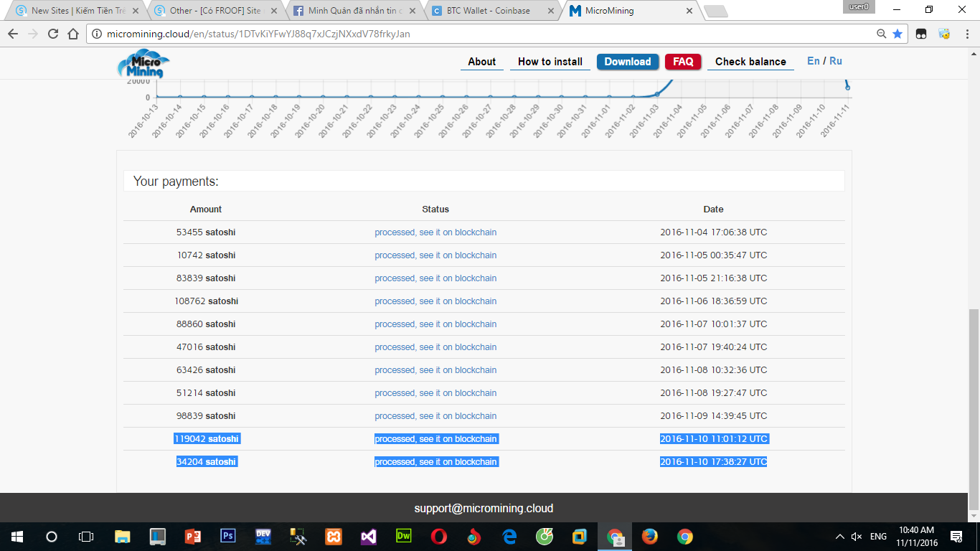This screenshot has height=551, width=980.
Task: Open blockchain link for 88860 satoshi payment
Action: [435, 324]
